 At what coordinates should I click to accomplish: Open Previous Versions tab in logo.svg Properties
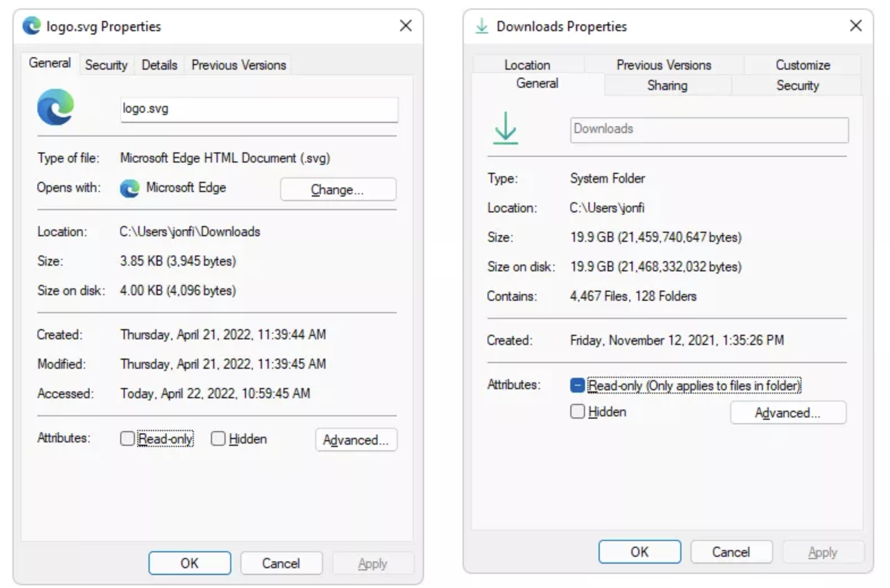point(239,65)
